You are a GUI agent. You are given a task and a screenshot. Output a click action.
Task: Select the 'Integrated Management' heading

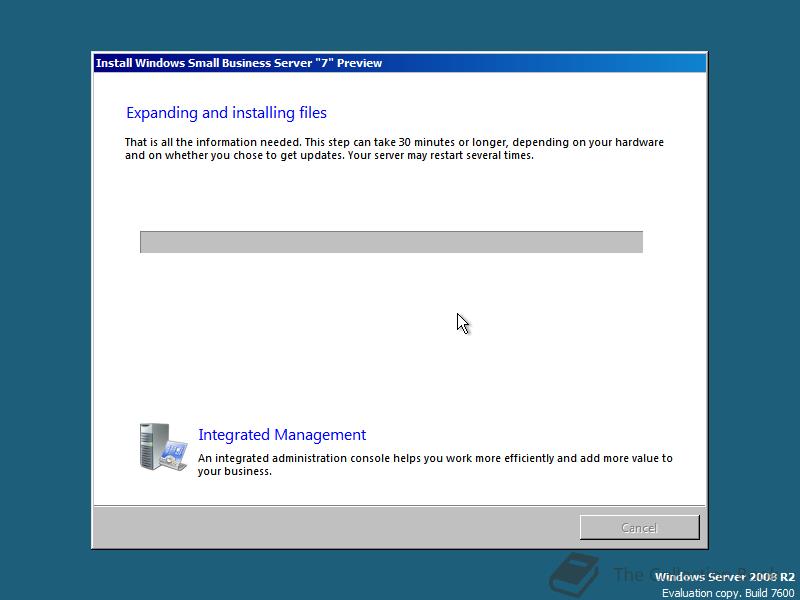pos(282,435)
